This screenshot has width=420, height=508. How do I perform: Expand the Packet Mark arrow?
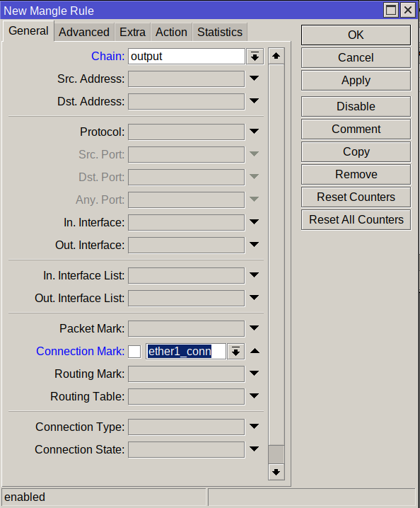coord(255,328)
